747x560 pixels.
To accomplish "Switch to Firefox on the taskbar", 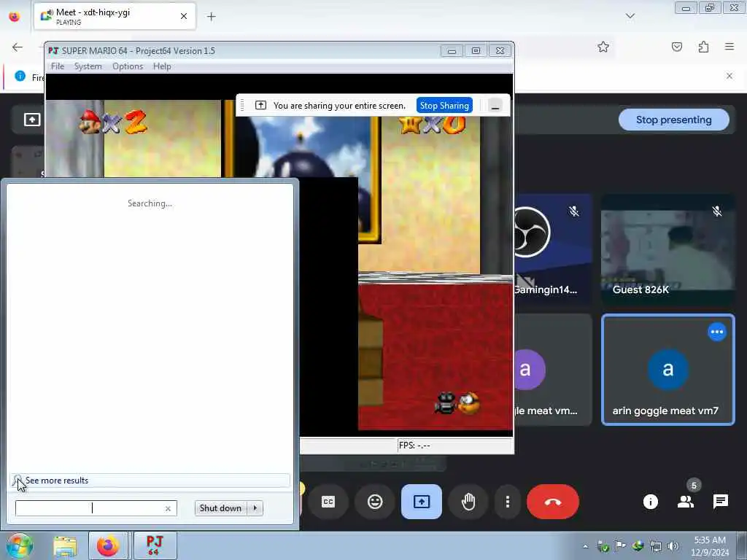I will (x=108, y=546).
